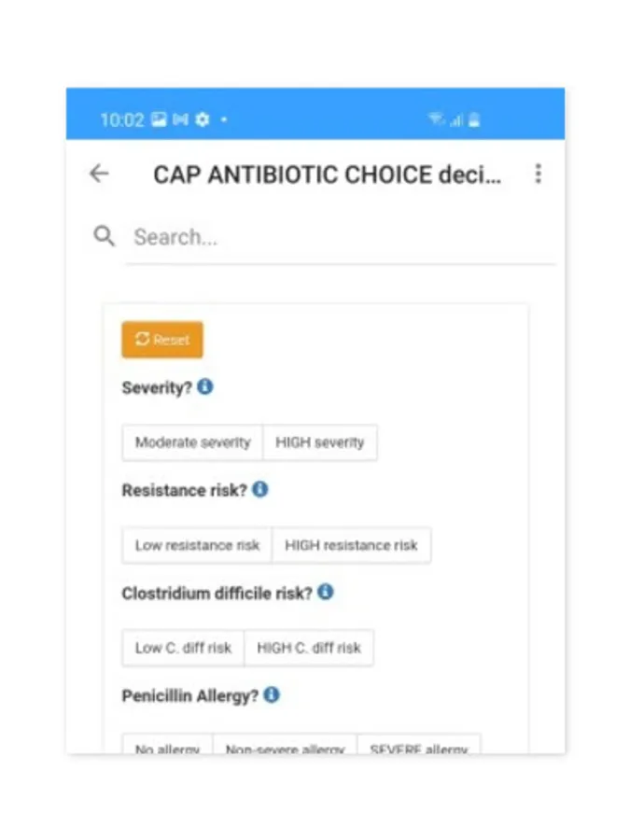Tap info icon for Clostridium difficile risk
The width and height of the screenshot is (630, 840).
[x=325, y=592]
